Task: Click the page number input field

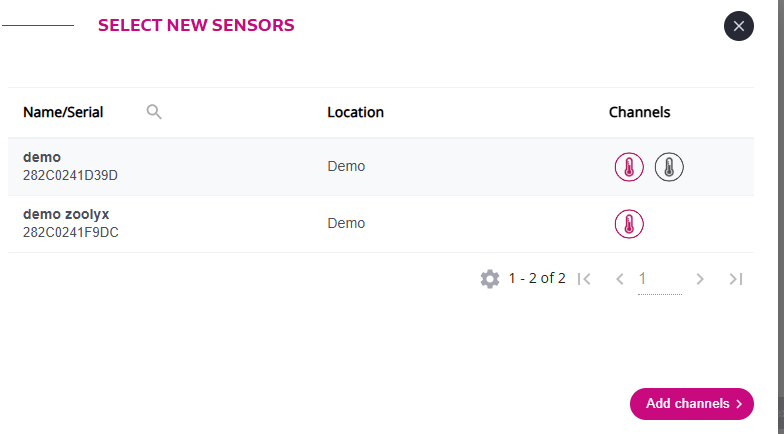Action: point(659,279)
